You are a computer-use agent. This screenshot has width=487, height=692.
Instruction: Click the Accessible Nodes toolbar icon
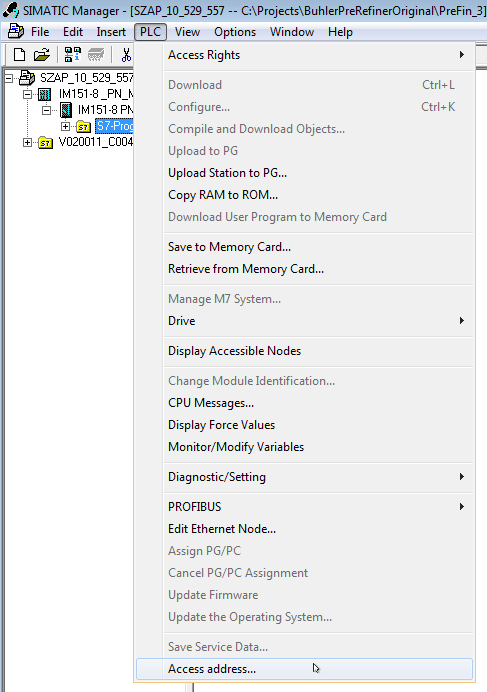coord(72,55)
